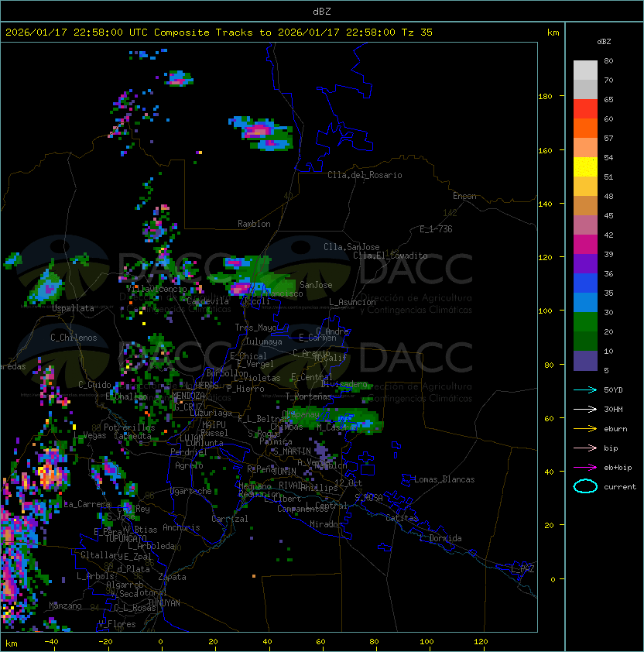644x652 pixels.
Task: Click the 'Clla.SanJose' map label
Action: 351,247
